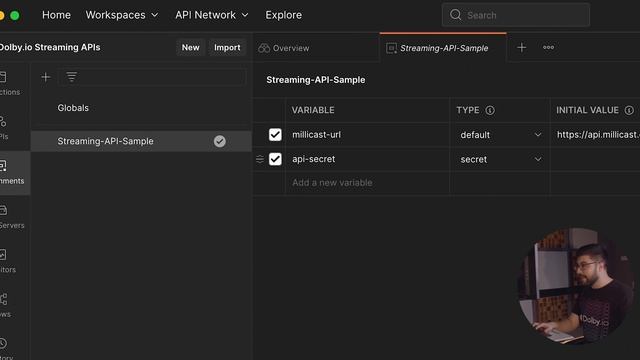Open the Workspaces dropdown
640x360 pixels.
[122, 15]
